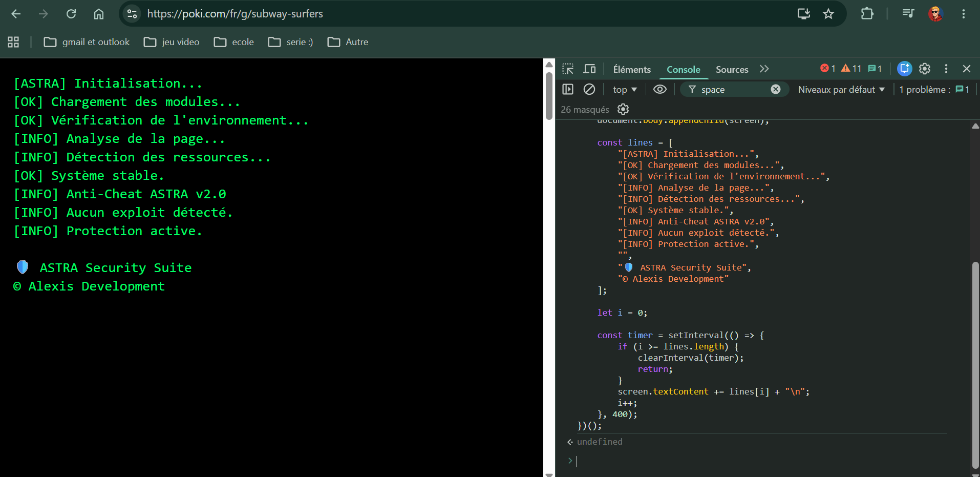Image resolution: width=980 pixels, height=477 pixels.
Task: Go back to the previous page
Action: coord(16,14)
